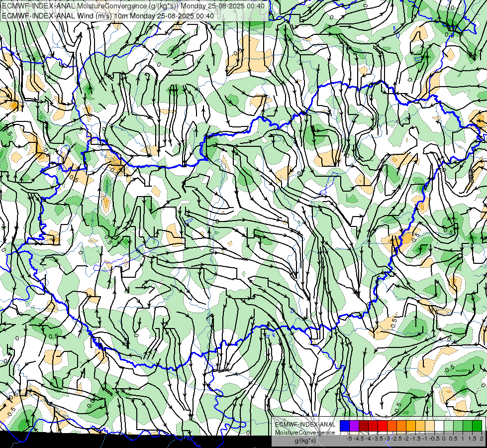Click legend label MoistureConvergence

(305, 433)
